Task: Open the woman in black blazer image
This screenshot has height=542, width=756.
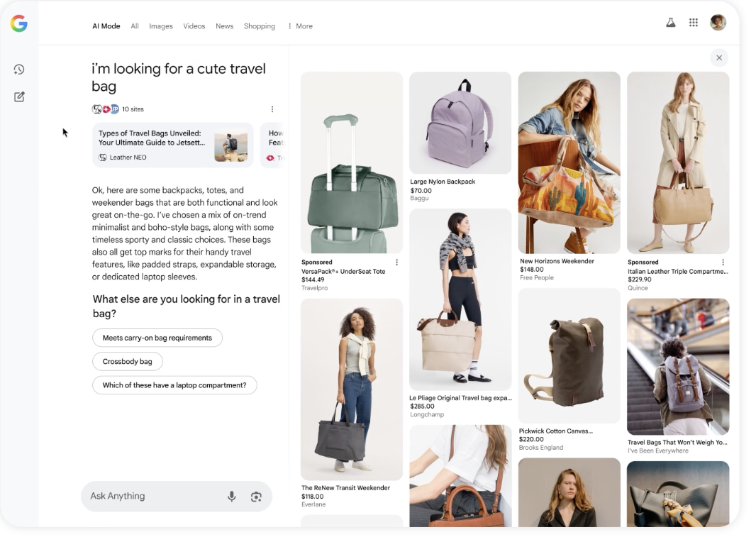Action: tap(569, 492)
